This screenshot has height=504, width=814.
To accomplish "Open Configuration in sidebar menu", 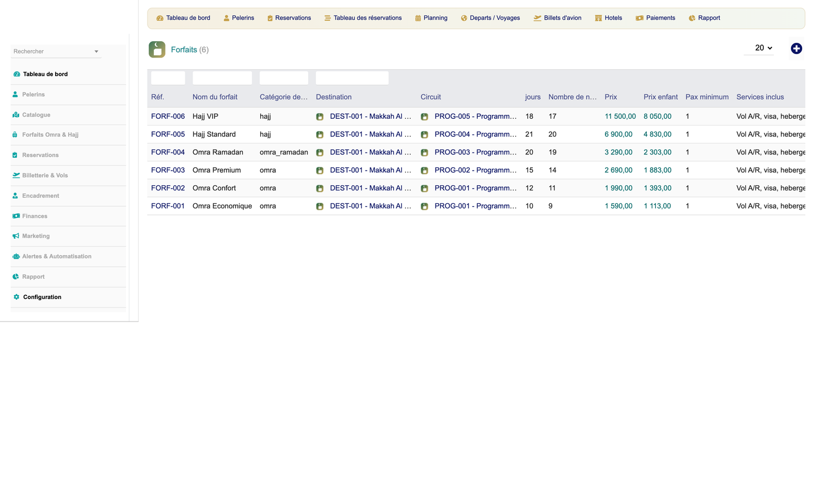I will coord(42,297).
